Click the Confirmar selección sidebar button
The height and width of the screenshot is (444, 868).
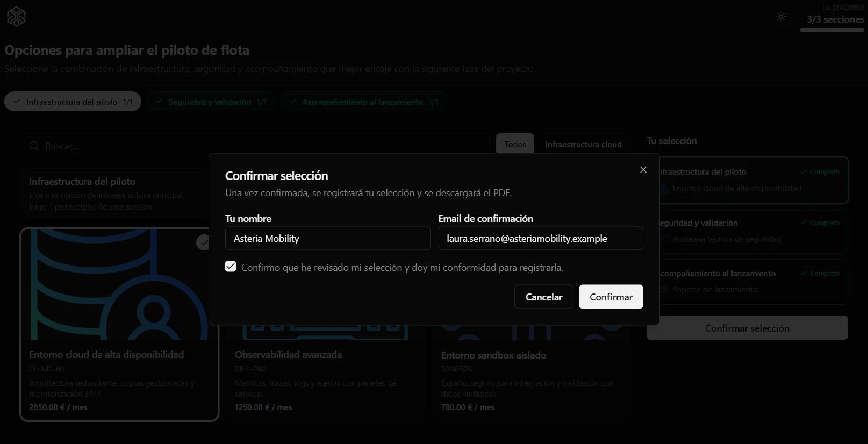pos(747,328)
